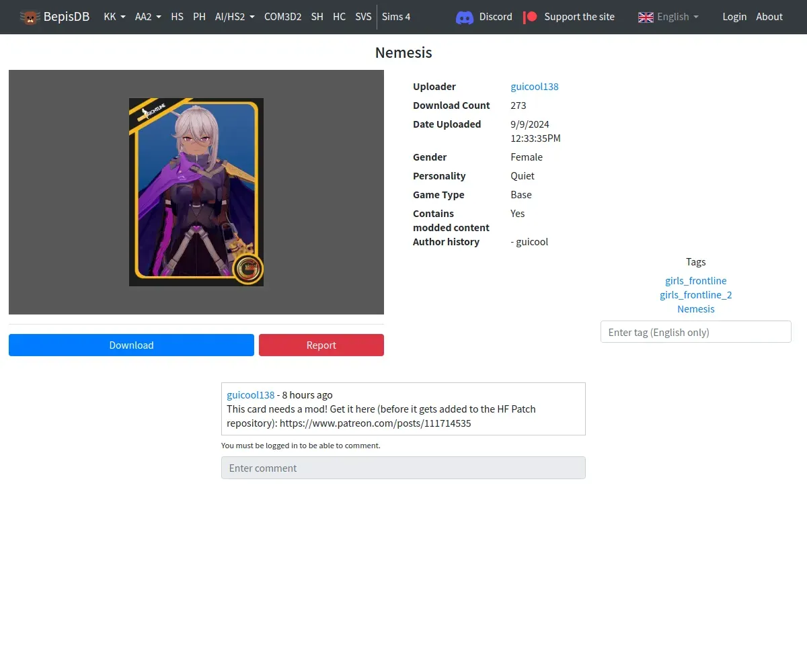This screenshot has width=807, height=672.
Task: Click the Tags section heading
Action: pos(696,262)
